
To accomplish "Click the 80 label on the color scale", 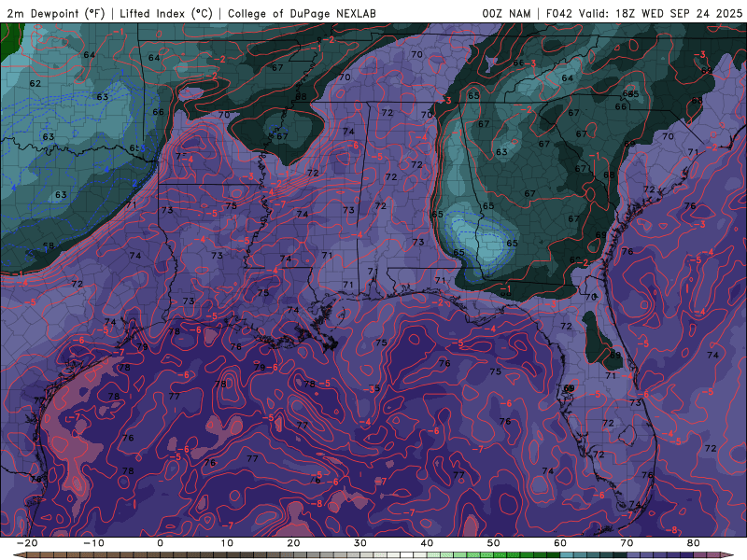I will tap(694, 543).
